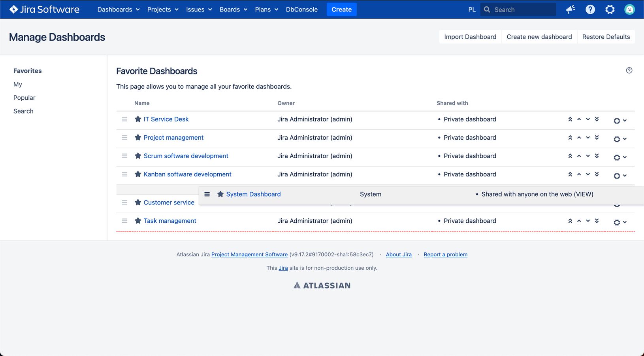Grab drag handle of Project management row
The width and height of the screenshot is (644, 356).
point(124,137)
